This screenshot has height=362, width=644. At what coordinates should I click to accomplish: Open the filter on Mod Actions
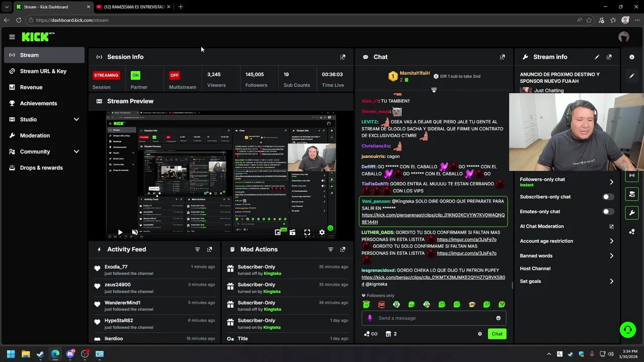click(x=331, y=249)
